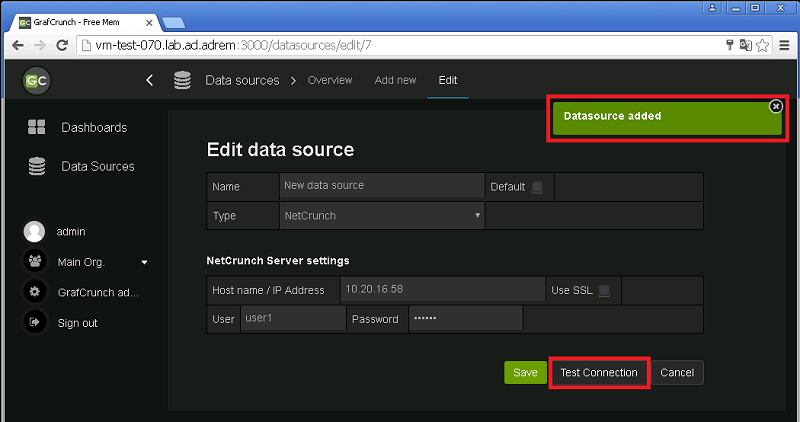Click the Dashboards grid icon
The image size is (800, 422).
tap(36, 127)
